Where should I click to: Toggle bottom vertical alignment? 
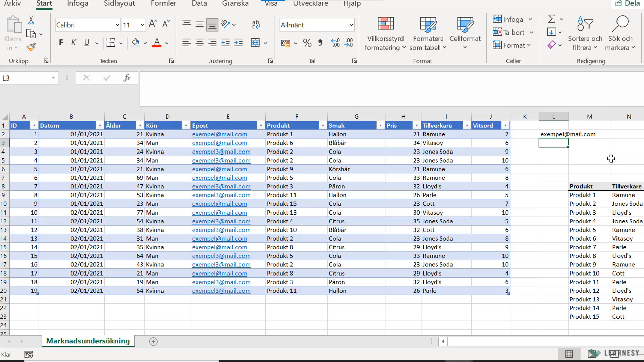coord(212,24)
